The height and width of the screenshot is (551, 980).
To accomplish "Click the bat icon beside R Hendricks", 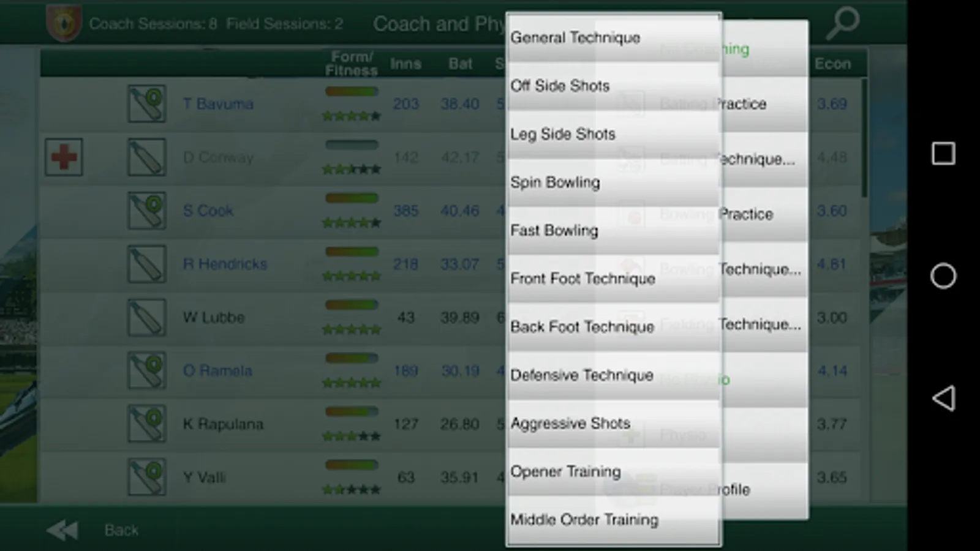I will 146,264.
